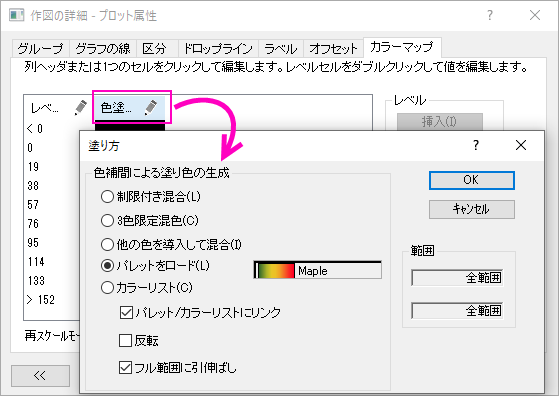This screenshot has height=396, width=559.
Task: Click the 色塗... column header
Action: tap(129, 107)
